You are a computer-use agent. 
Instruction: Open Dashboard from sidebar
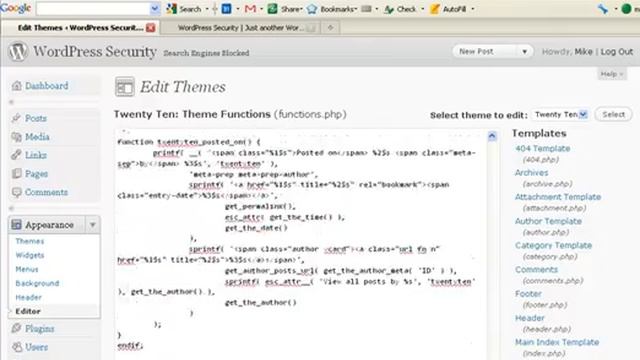pyautogui.click(x=47, y=86)
